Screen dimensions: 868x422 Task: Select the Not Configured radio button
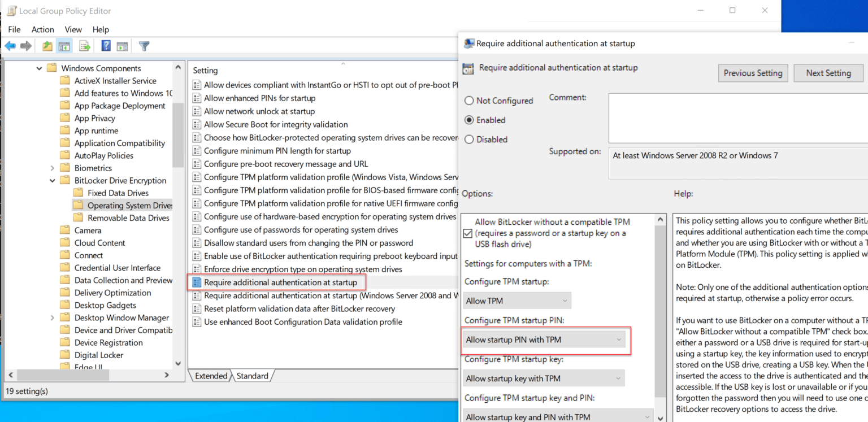tap(469, 101)
